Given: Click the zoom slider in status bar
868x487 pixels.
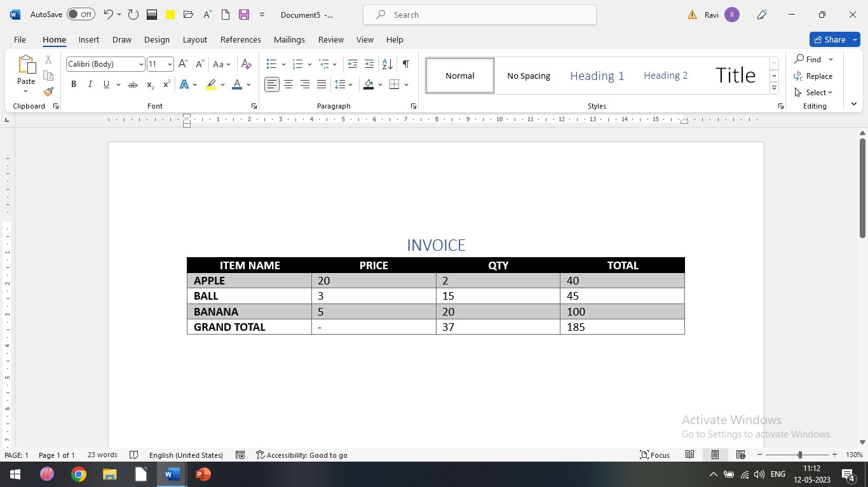Looking at the screenshot, I should tap(799, 455).
